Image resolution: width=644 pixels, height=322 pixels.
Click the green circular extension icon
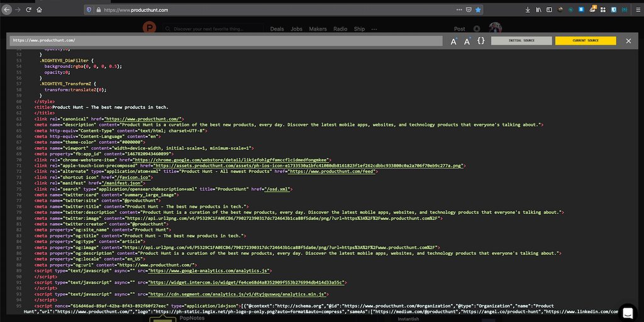point(571,9)
